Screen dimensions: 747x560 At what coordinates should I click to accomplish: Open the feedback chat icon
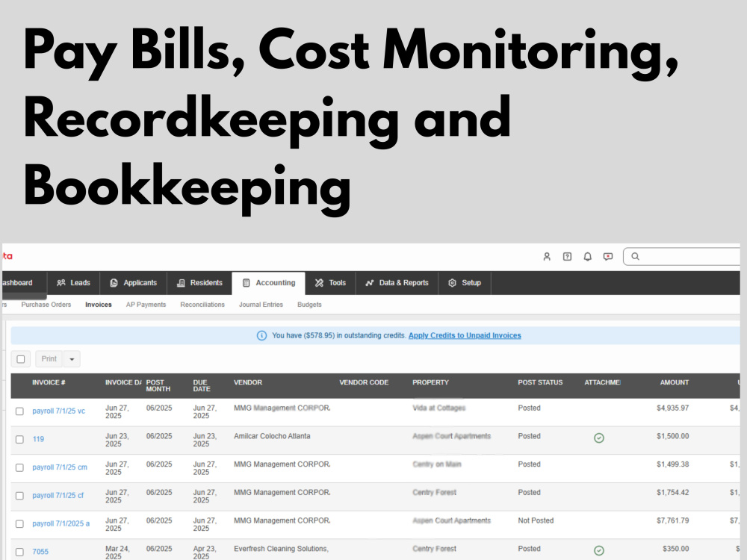[608, 257]
